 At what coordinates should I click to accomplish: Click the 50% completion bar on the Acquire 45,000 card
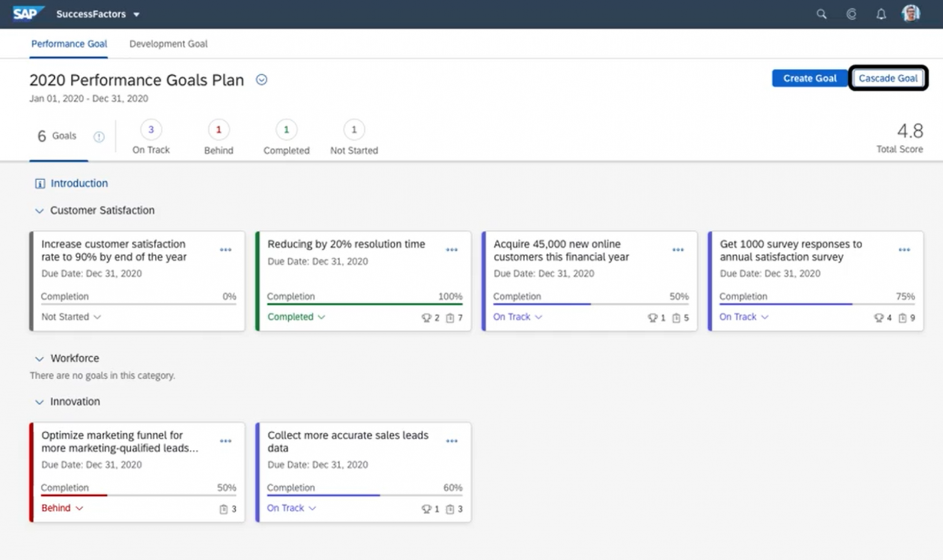tap(591, 304)
